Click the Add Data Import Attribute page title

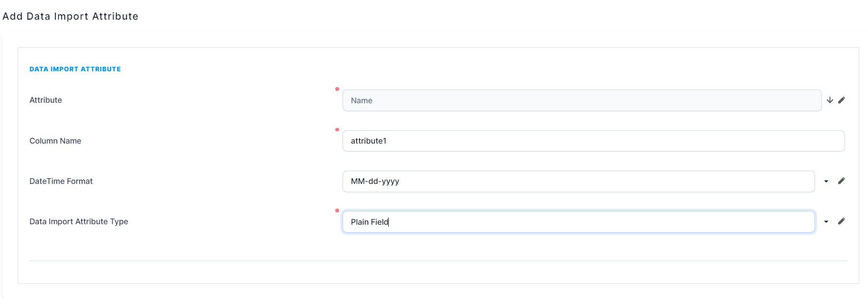click(70, 16)
